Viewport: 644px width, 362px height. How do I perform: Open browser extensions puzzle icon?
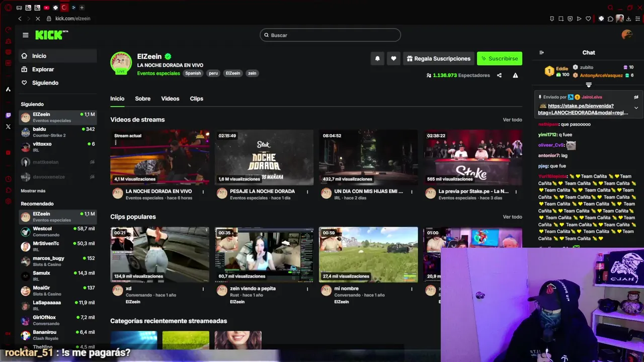[x=610, y=19]
